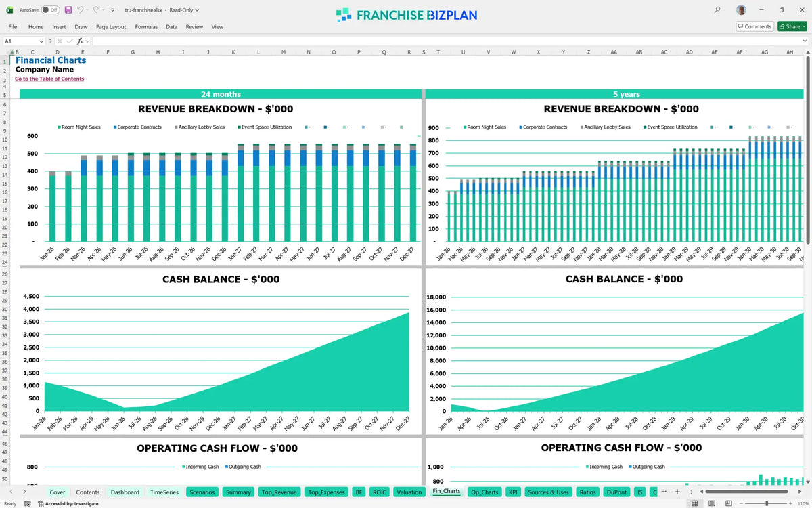
Task: Click the Event Space Utilization legend in the 5 years chart
Action: [x=671, y=127]
